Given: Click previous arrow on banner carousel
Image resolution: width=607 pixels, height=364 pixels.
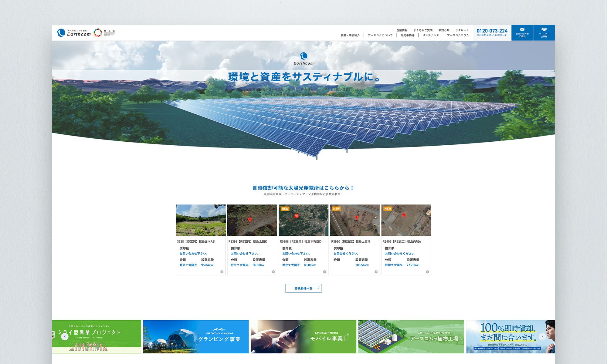Looking at the screenshot, I should tap(65, 337).
